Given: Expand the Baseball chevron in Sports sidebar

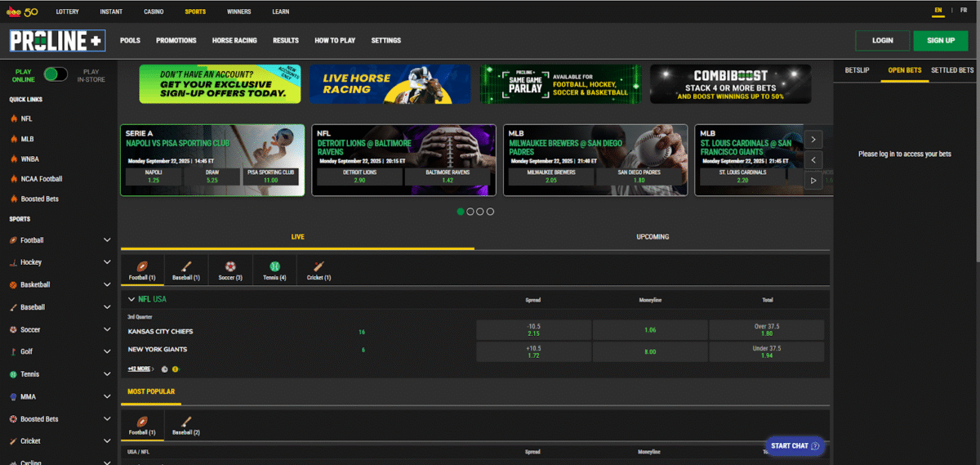Looking at the screenshot, I should pos(107,307).
